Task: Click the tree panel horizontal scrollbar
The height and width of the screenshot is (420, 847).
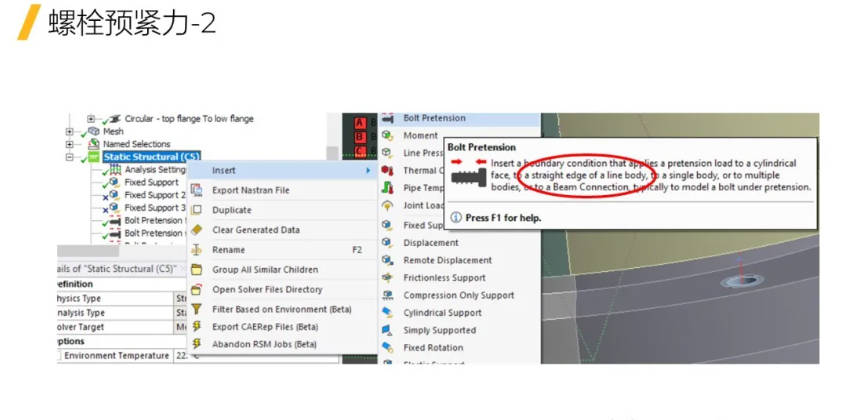Action: (x=88, y=251)
